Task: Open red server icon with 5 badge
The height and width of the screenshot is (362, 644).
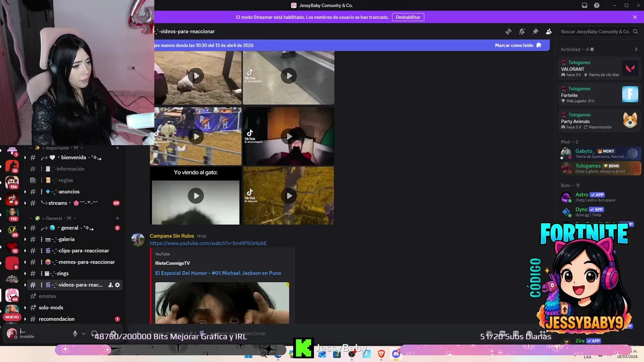Action: [x=12, y=263]
